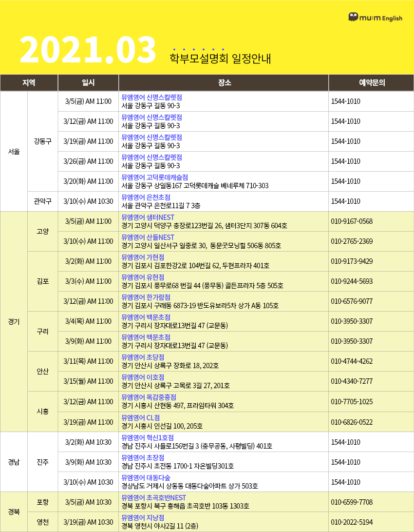The image size is (414, 532).
Task: Open 뮤엠영어 이호점 link
Action: pos(143,377)
